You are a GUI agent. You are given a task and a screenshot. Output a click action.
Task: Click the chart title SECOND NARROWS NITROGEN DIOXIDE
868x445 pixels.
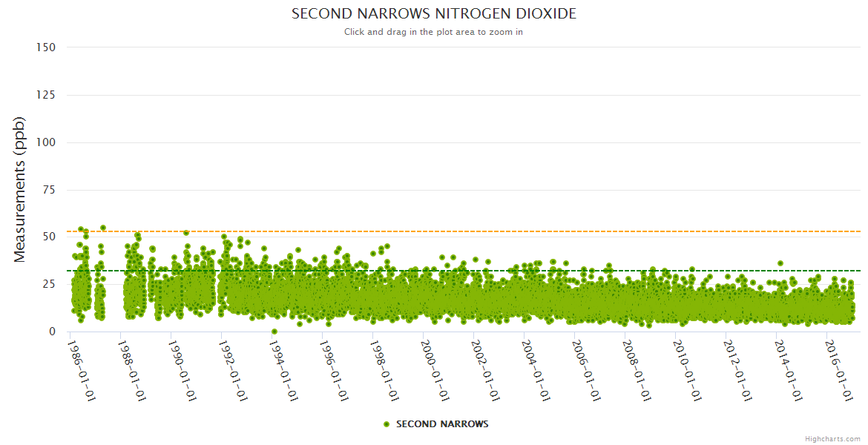(434, 14)
